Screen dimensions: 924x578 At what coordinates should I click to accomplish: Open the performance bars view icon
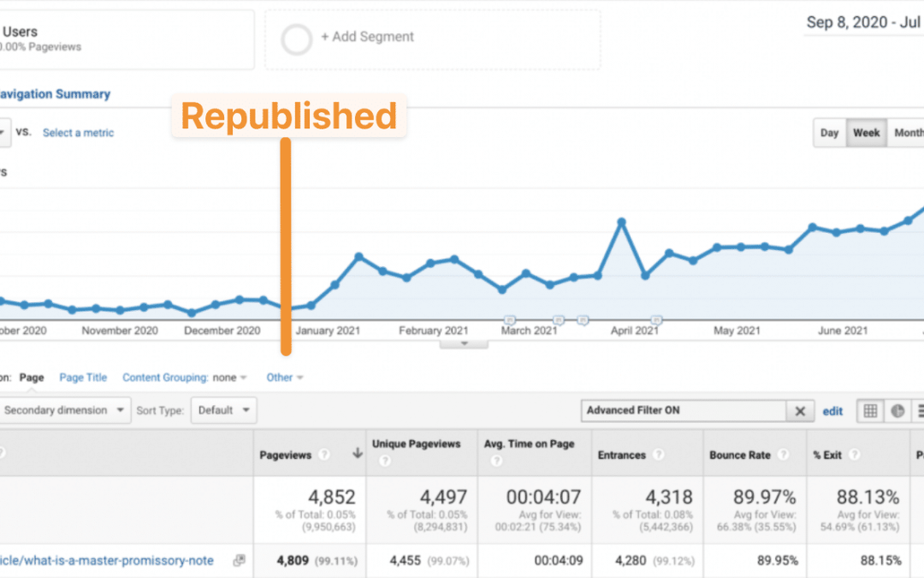tap(921, 411)
